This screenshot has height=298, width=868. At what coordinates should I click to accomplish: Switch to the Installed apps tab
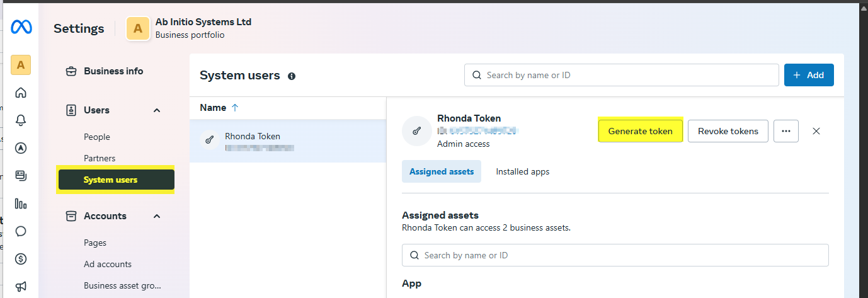click(522, 171)
